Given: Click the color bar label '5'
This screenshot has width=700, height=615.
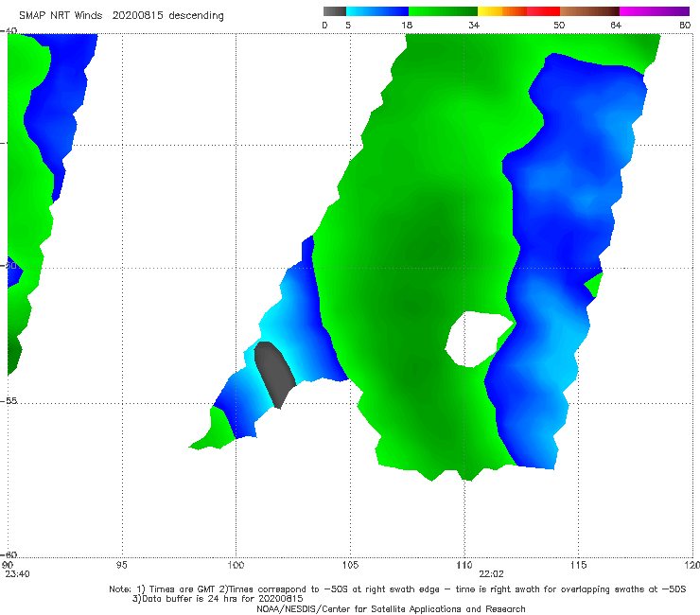Looking at the screenshot, I should (348, 26).
